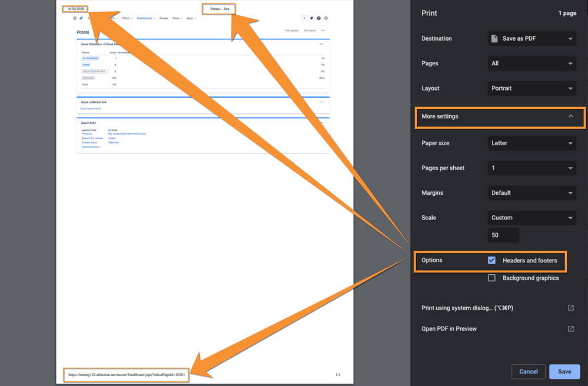Click the app switcher grid icon in preview
The height and width of the screenshot is (386, 588).
click(x=75, y=18)
